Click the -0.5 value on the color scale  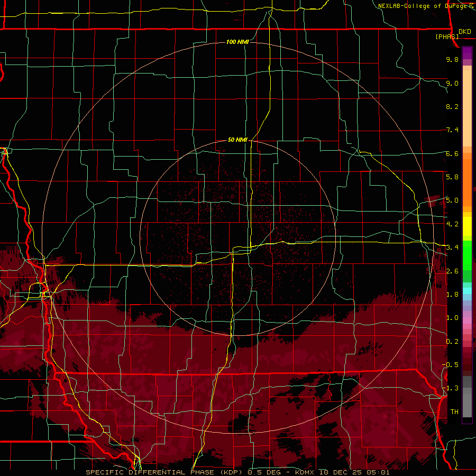click(x=450, y=364)
